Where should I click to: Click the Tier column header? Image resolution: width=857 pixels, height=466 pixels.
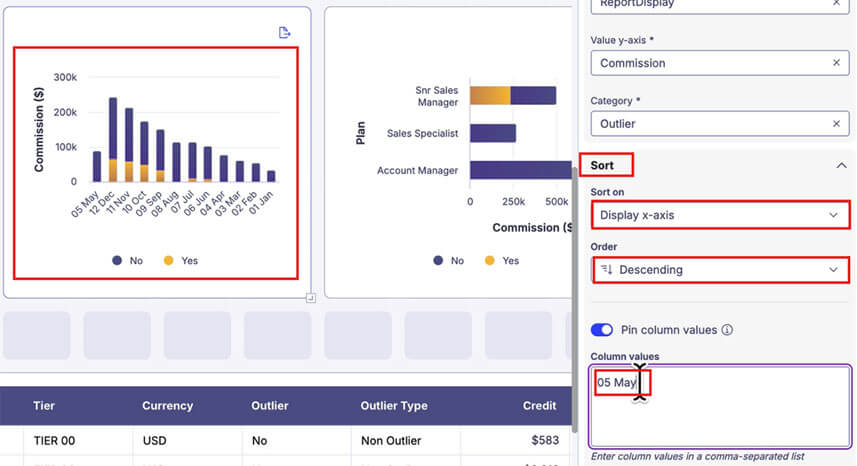click(44, 405)
